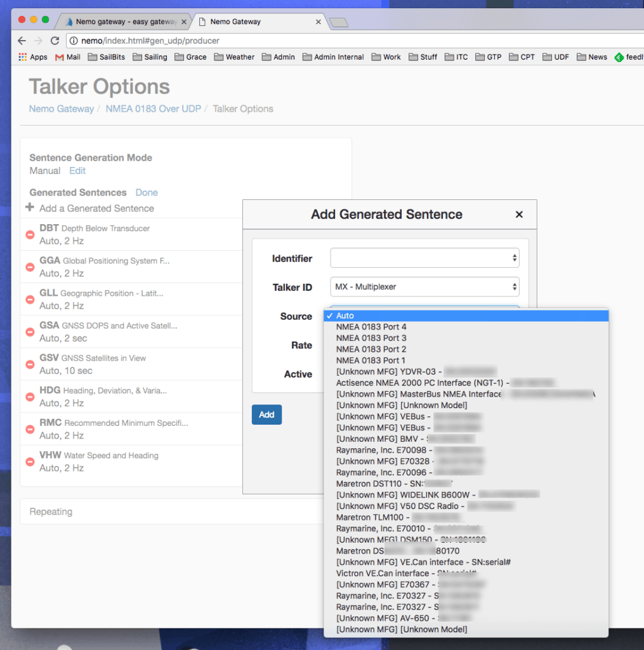Open the feedly bookmark
Screen dimensions: 644x650
click(629, 56)
